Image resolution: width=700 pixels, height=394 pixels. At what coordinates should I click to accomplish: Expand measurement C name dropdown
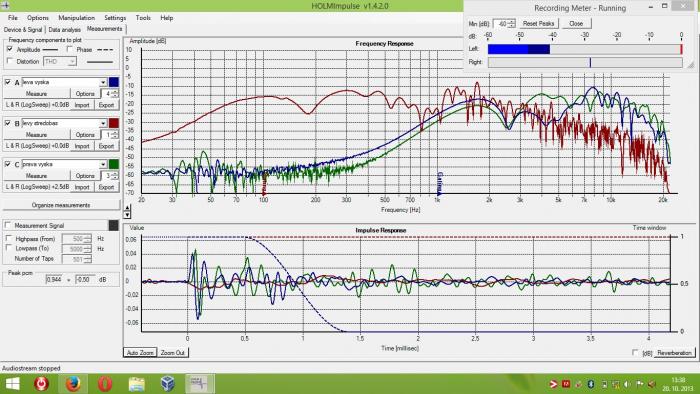pyautogui.click(x=103, y=164)
